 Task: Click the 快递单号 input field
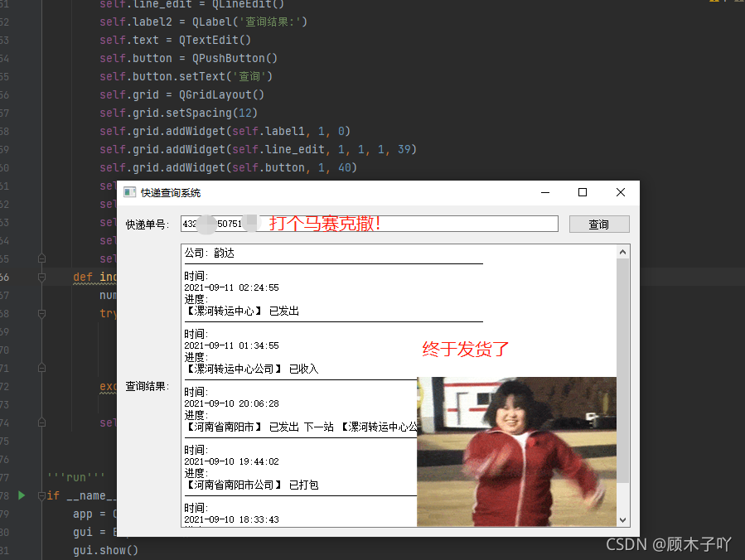point(369,224)
